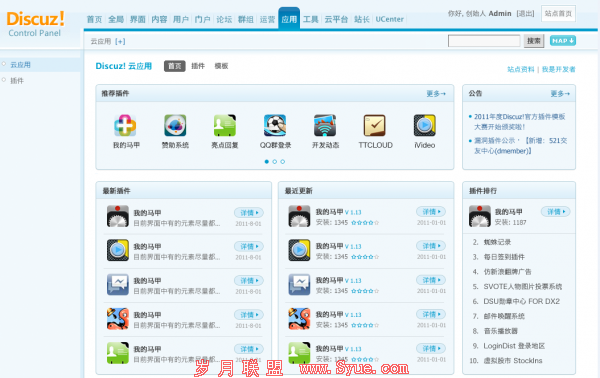Open the 我是开发者 link
Viewport: 600px width, 378px height.
558,69
